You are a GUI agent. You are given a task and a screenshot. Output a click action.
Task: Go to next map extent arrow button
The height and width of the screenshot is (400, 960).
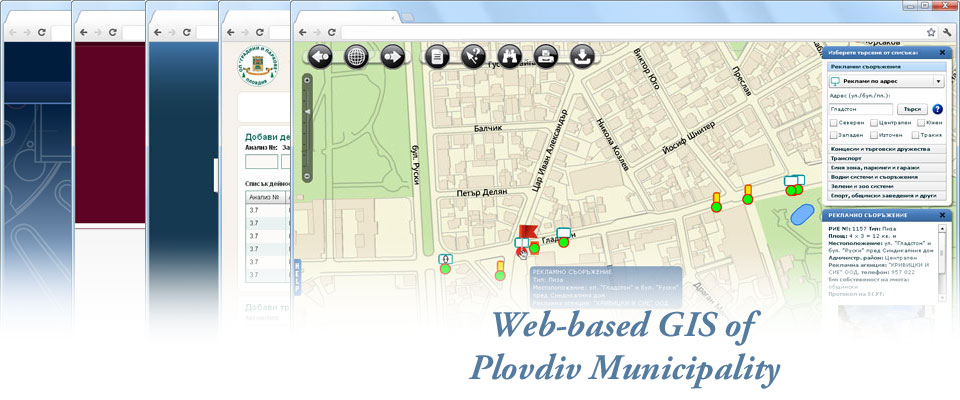point(392,56)
